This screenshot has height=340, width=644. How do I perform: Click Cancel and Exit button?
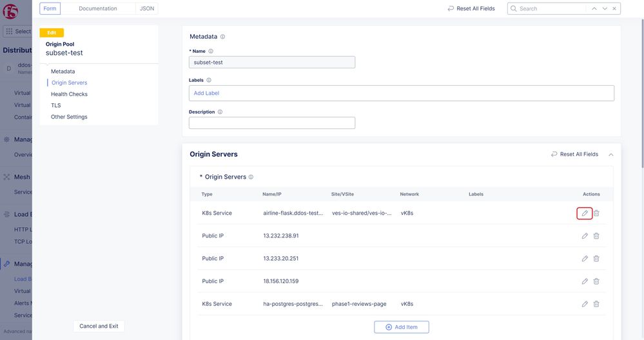pos(99,326)
